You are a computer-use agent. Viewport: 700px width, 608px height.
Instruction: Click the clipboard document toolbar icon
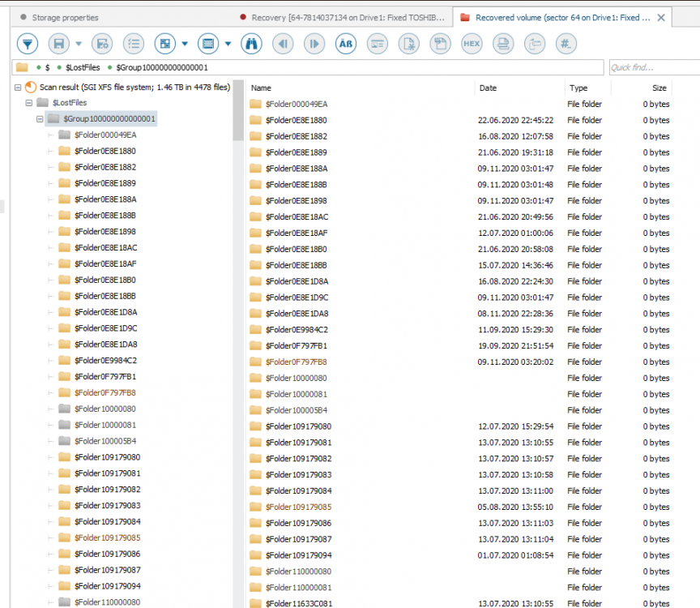coord(440,44)
